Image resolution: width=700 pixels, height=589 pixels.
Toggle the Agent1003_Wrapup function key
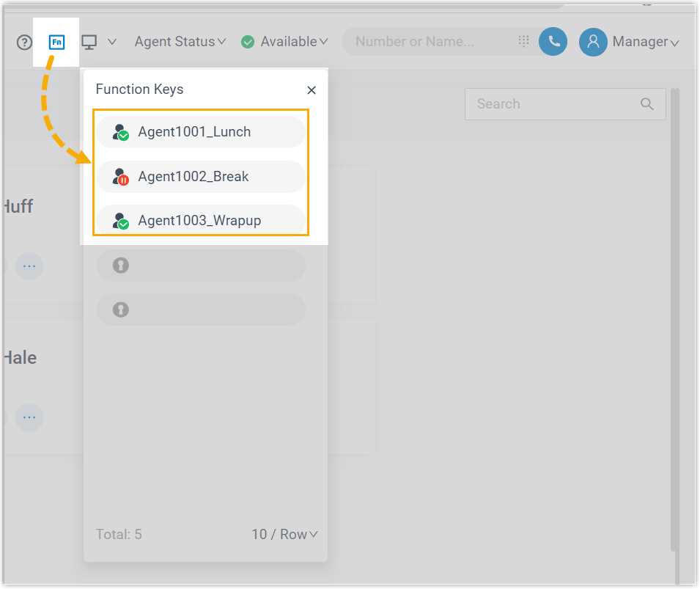pos(200,220)
